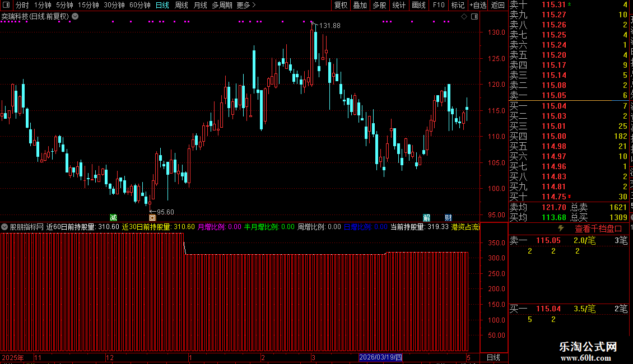Click 近60日前持股量 indicator value
The width and height of the screenshot is (633, 364).
click(83, 227)
